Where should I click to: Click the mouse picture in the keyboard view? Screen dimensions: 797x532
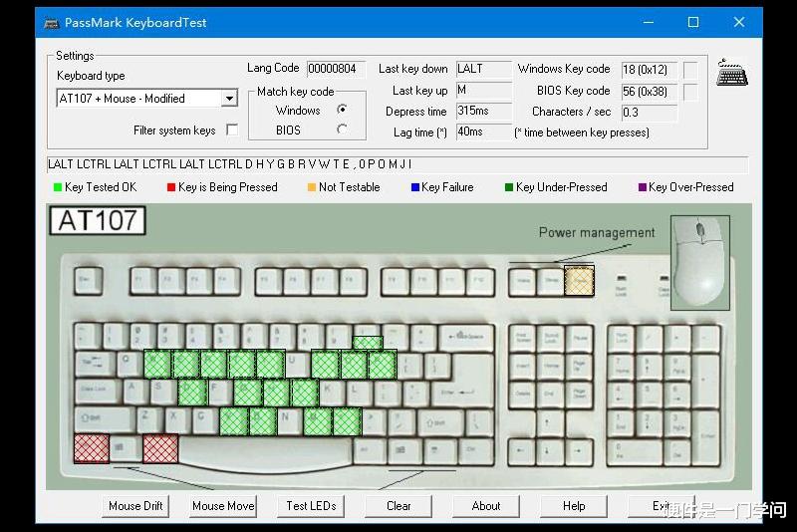pyautogui.click(x=700, y=262)
